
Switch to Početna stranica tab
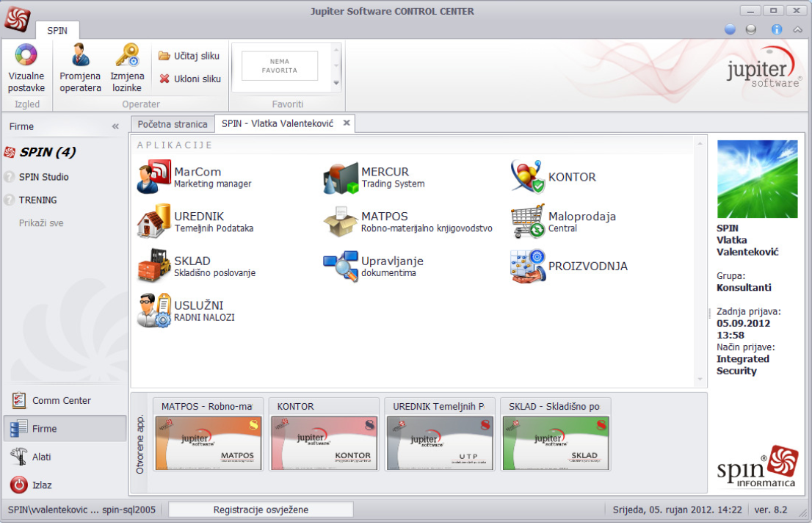[x=173, y=123]
